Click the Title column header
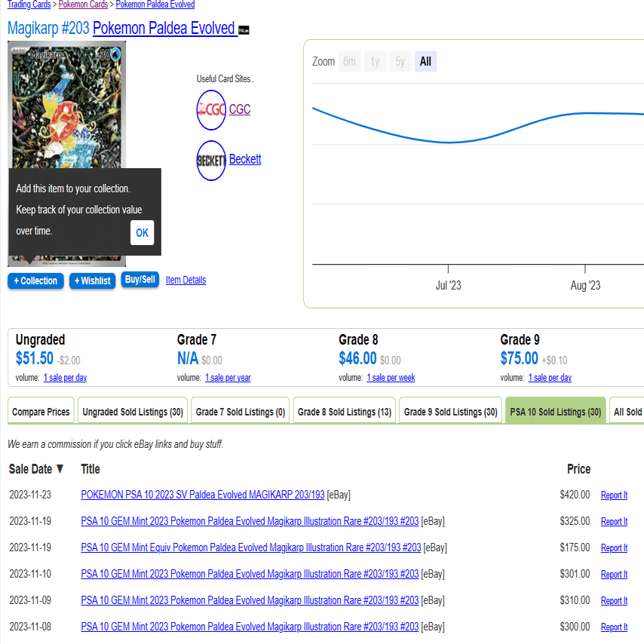644x644 pixels. pyautogui.click(x=90, y=468)
